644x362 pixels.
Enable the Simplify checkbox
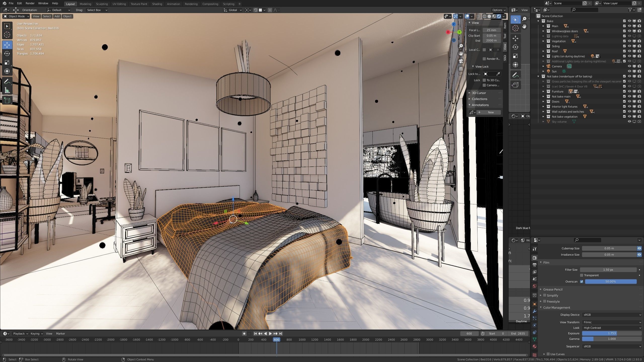545,295
